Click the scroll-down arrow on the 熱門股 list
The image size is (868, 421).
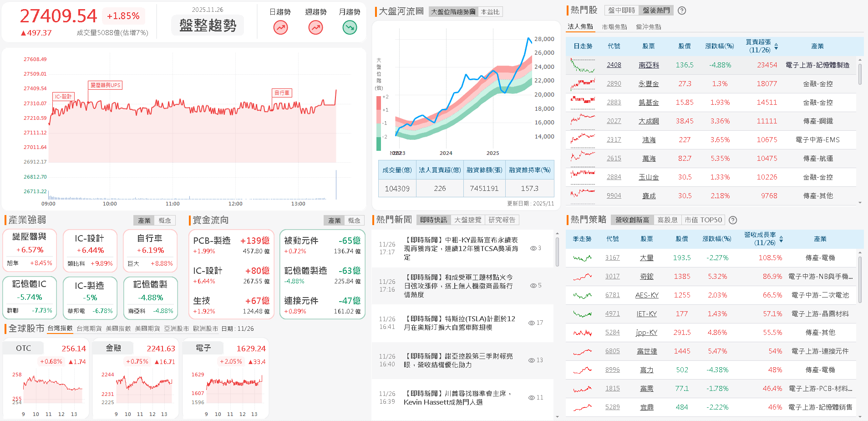pos(859,202)
